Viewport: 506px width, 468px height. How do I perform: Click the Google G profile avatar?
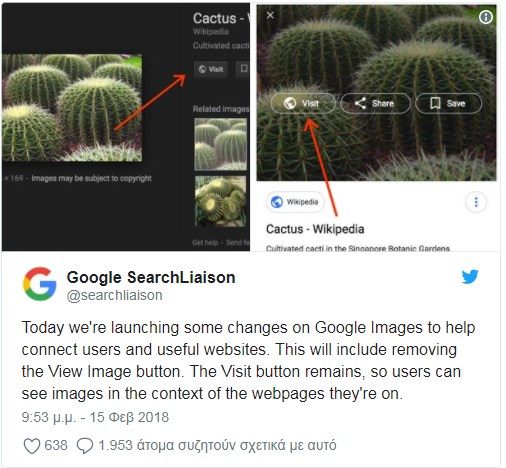pyautogui.click(x=40, y=284)
